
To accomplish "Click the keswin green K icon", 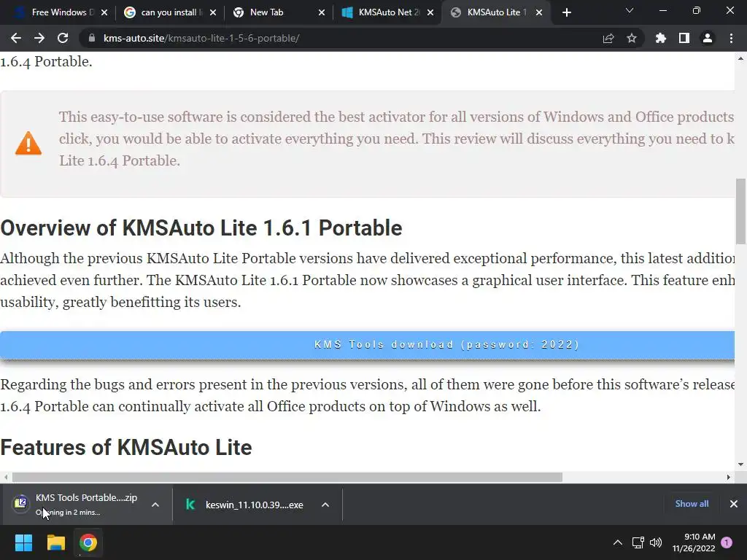I will click(190, 505).
